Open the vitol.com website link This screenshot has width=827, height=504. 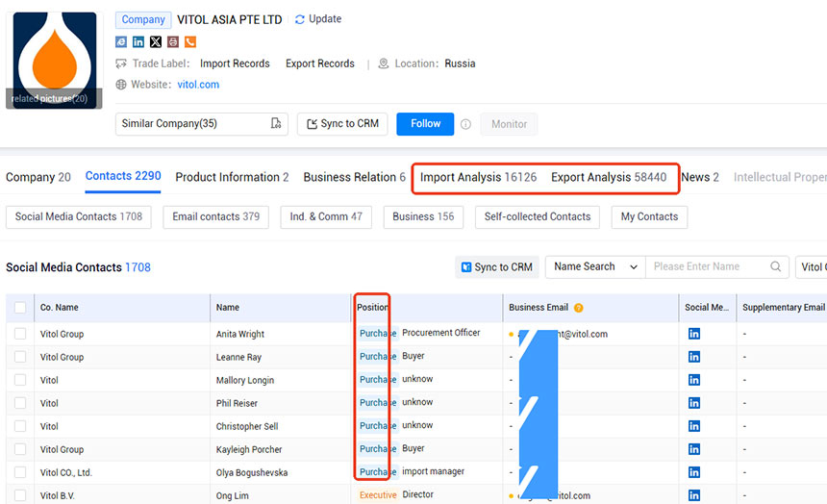pos(198,85)
